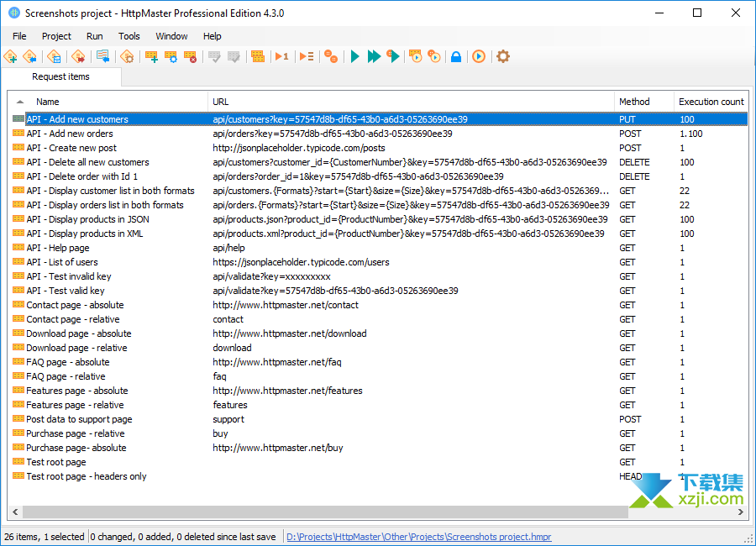Click horizontal scrollbar right arrow
The height and width of the screenshot is (546, 756).
pyautogui.click(x=740, y=512)
